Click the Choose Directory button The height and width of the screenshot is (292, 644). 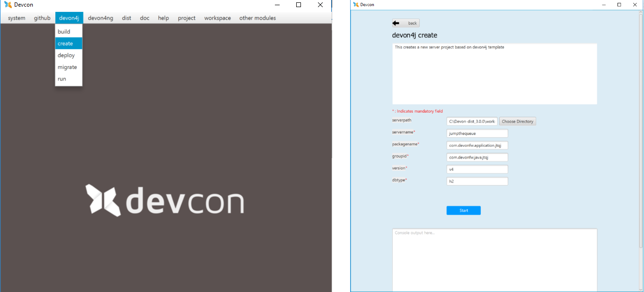[x=517, y=121]
